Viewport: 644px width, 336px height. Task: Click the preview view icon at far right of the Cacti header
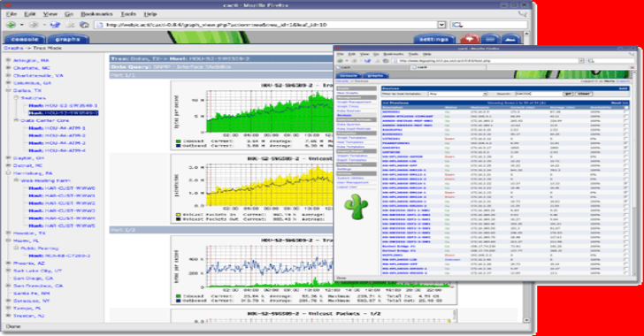510,39
